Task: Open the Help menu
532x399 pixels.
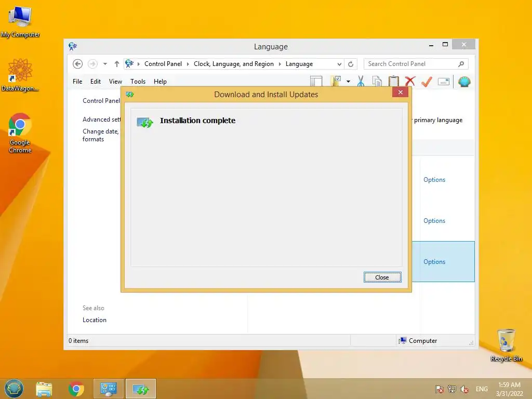Action: [x=160, y=82]
